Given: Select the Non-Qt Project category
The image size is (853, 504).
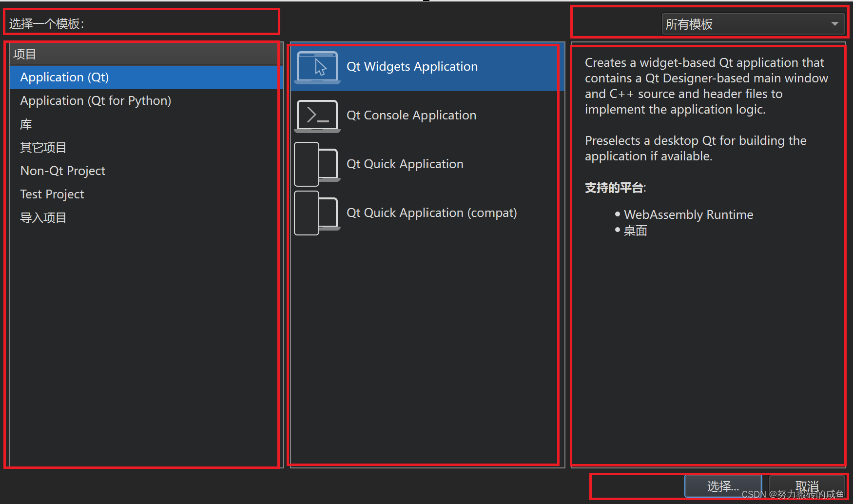Looking at the screenshot, I should pyautogui.click(x=146, y=171).
